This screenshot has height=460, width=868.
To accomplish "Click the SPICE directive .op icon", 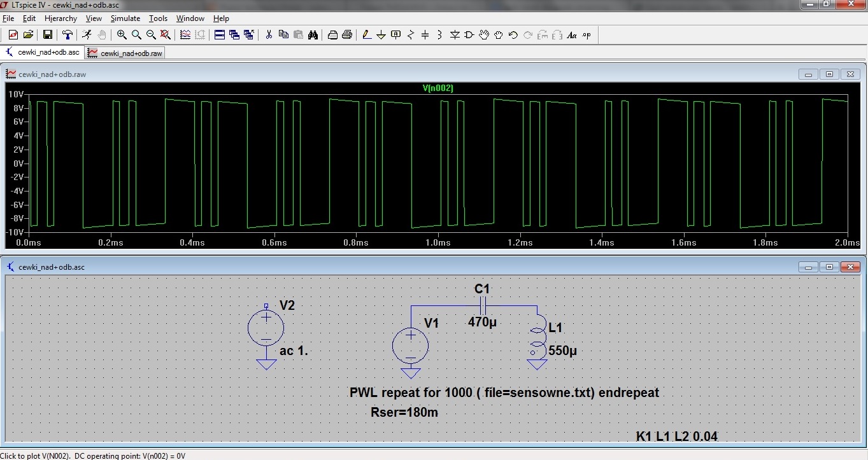I will tap(587, 35).
